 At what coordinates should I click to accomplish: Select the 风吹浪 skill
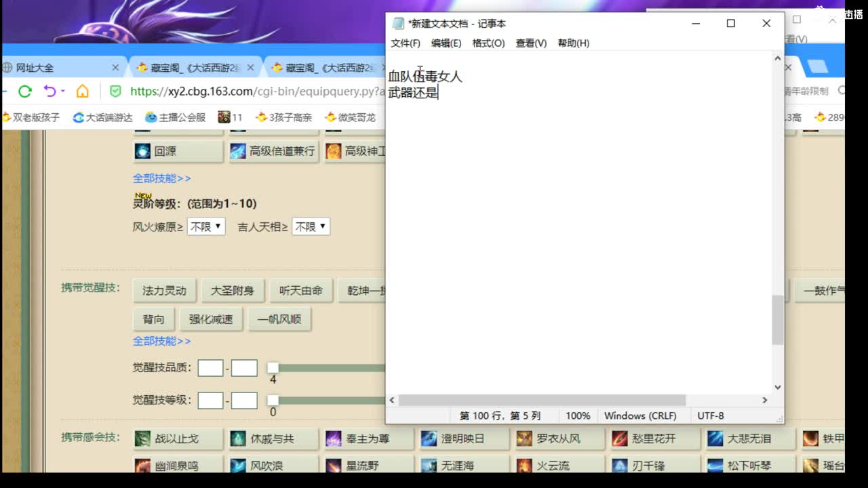click(x=274, y=466)
